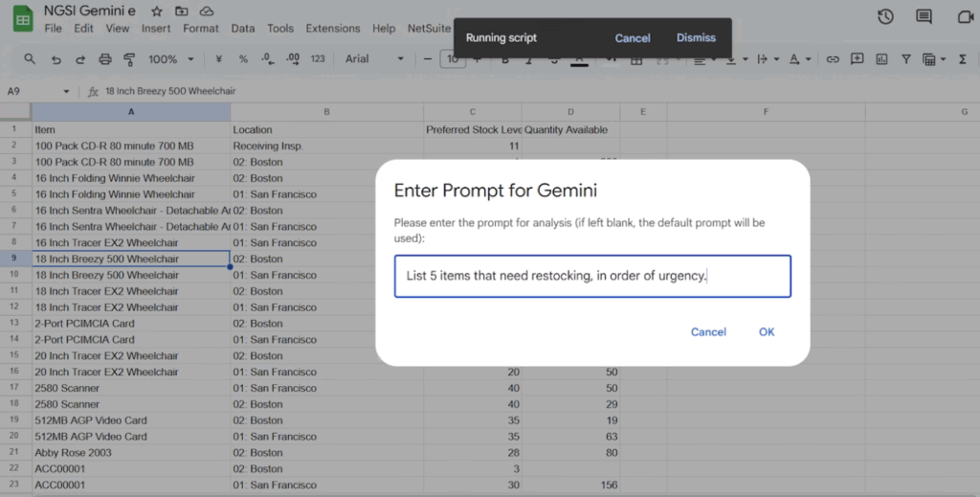Increase decimal places
The width and height of the screenshot is (980, 497).
[293, 58]
